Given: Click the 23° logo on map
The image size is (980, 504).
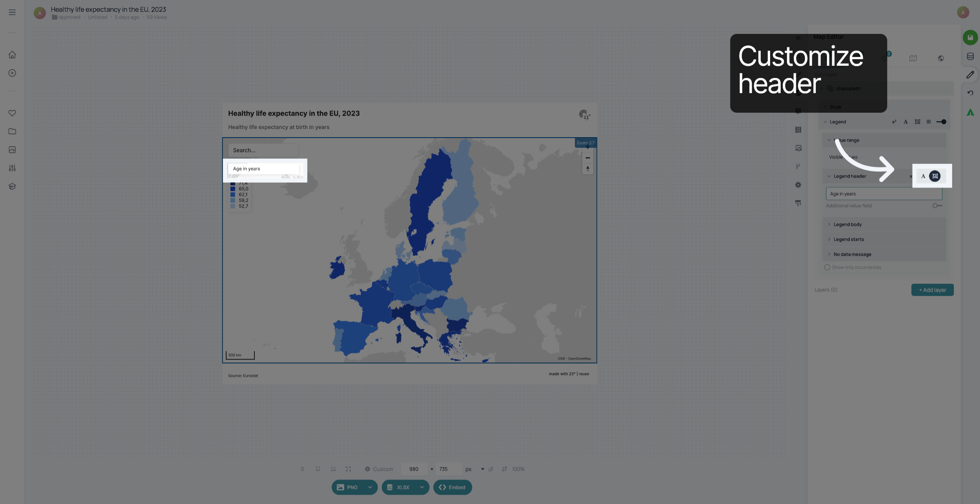Looking at the screenshot, I should [585, 115].
